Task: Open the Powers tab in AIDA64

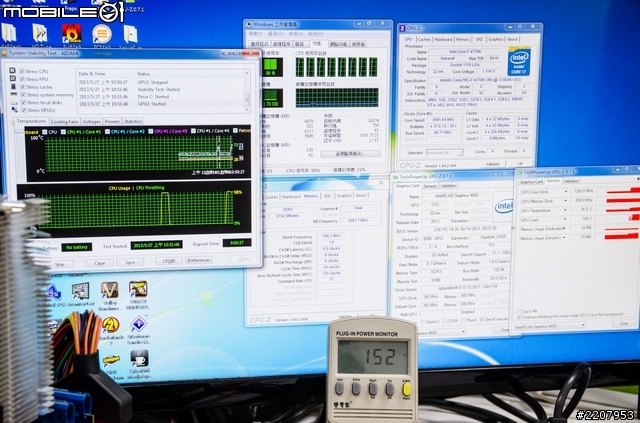Action: pos(112,121)
